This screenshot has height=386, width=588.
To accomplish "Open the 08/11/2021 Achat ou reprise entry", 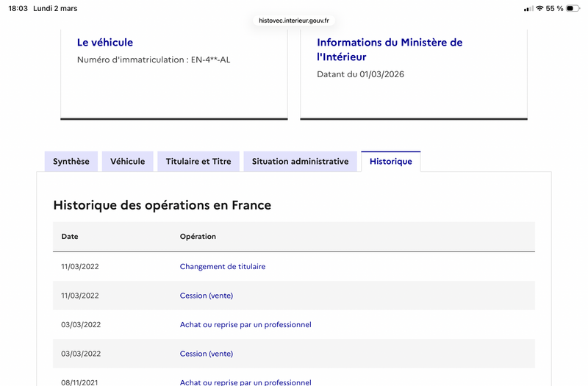I will (245, 382).
